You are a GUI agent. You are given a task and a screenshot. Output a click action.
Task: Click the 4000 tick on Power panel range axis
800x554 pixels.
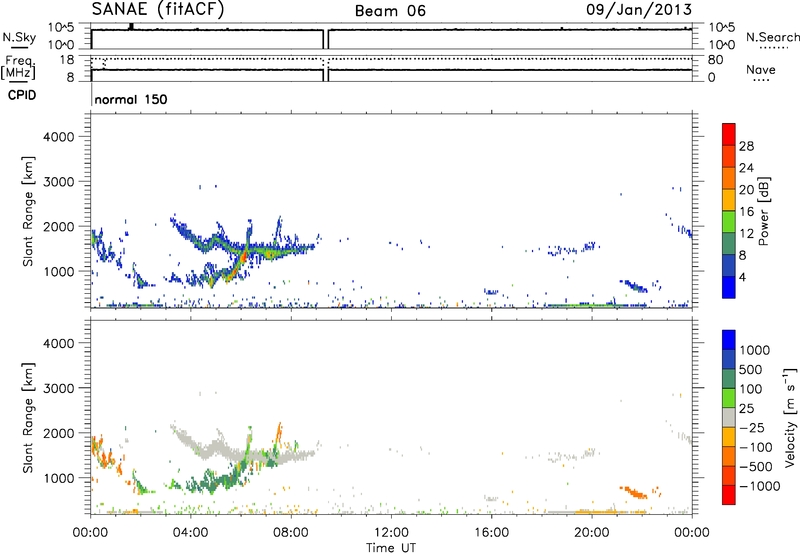pyautogui.click(x=58, y=137)
